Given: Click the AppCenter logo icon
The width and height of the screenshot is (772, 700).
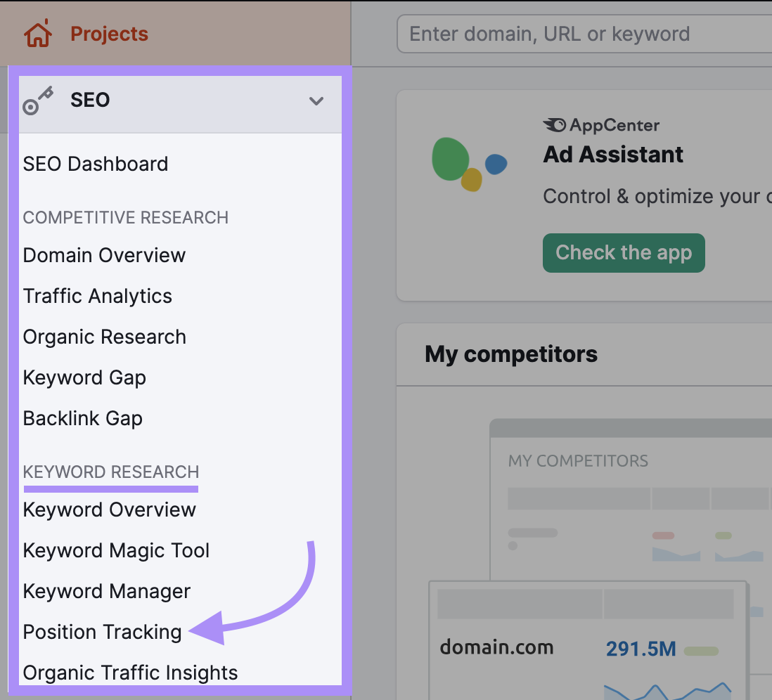Looking at the screenshot, I should 555,125.
